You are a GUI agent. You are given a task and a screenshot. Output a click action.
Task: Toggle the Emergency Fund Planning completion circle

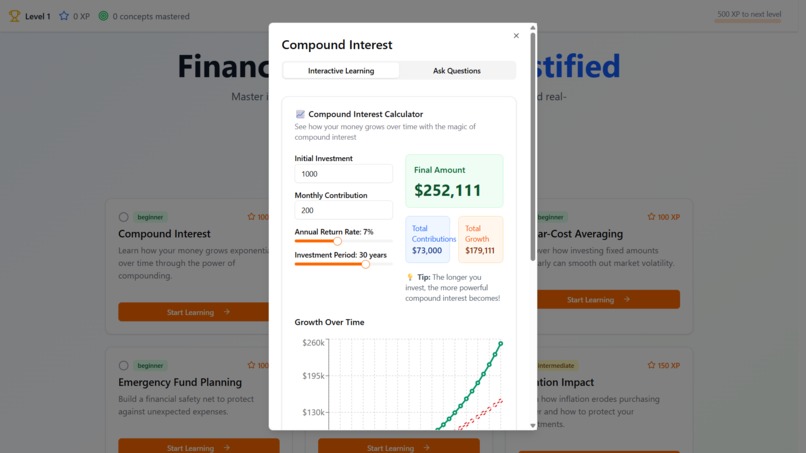click(123, 366)
